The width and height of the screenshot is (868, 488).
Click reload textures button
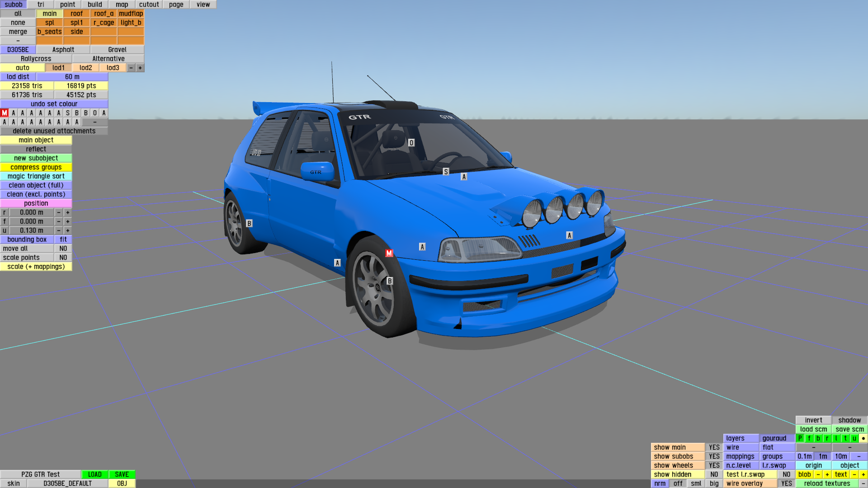coord(827,483)
